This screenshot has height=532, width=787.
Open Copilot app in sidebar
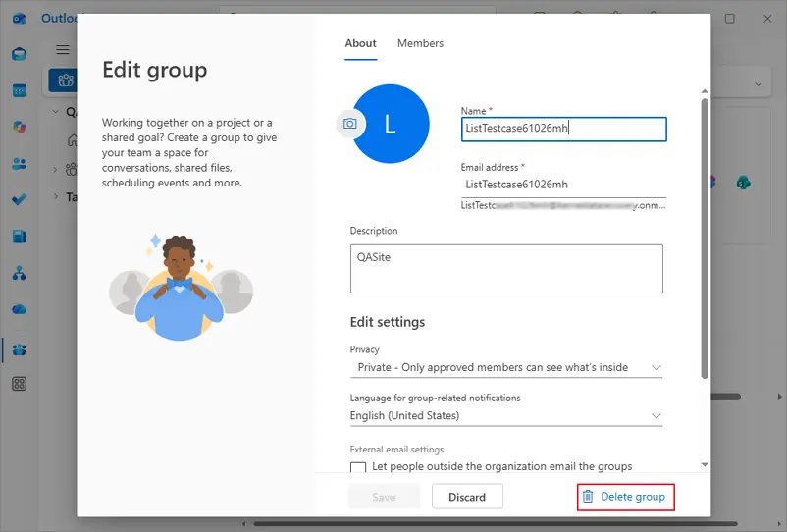coord(19,127)
